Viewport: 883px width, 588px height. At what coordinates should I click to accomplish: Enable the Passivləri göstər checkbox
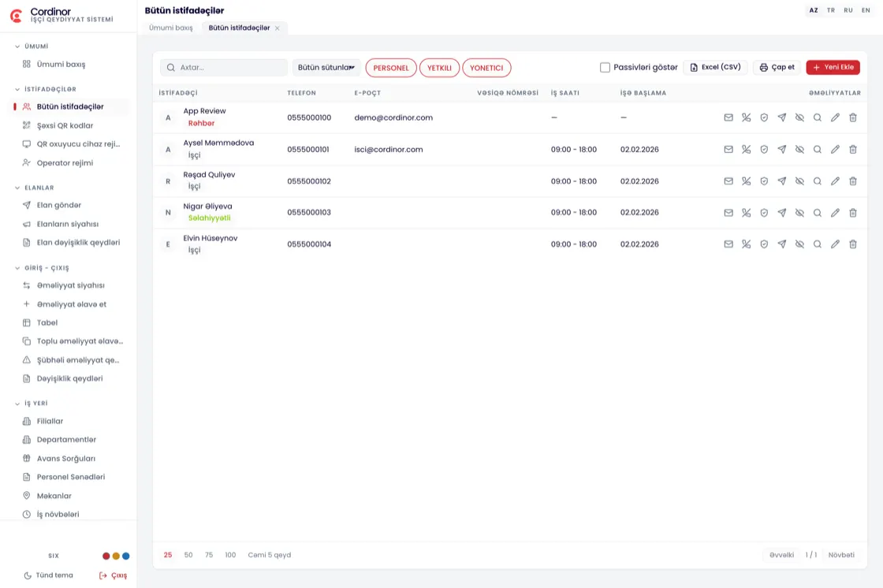coord(605,67)
